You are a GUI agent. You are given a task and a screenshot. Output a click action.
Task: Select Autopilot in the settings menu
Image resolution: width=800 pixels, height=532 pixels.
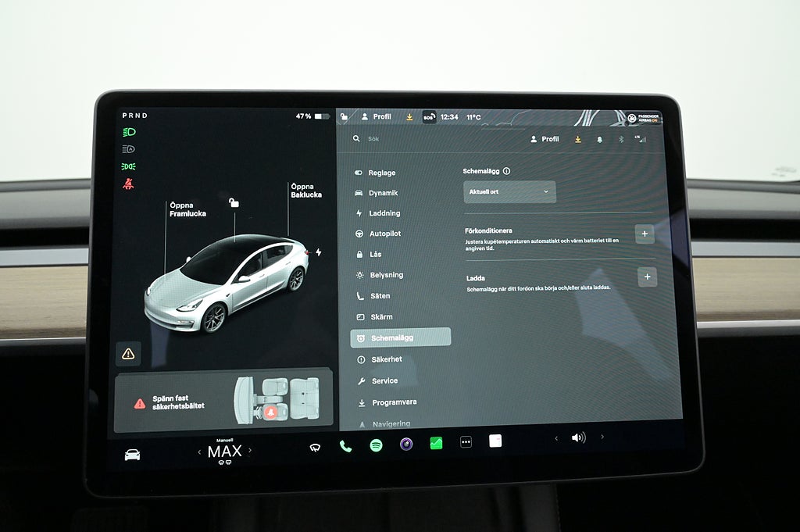[384, 234]
